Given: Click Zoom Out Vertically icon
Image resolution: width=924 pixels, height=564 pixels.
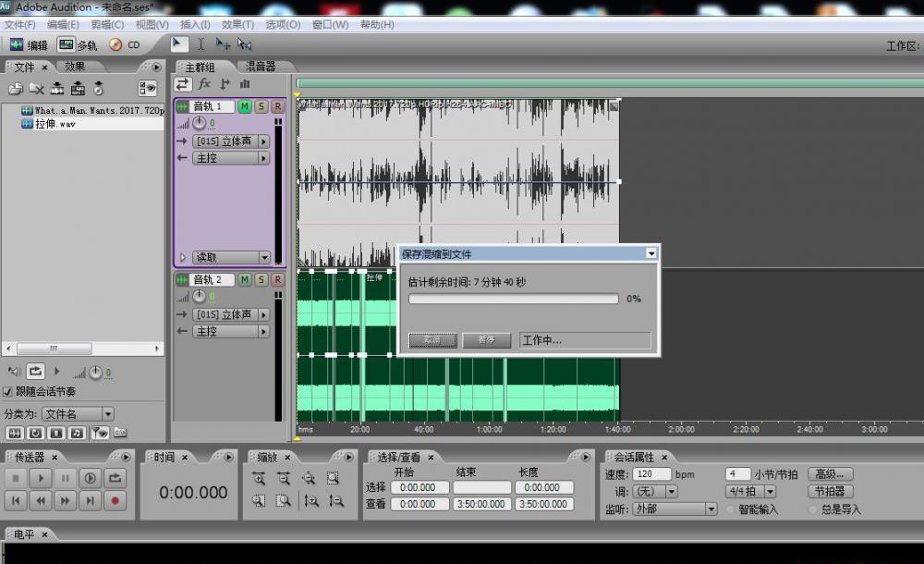Looking at the screenshot, I should coord(336,501).
